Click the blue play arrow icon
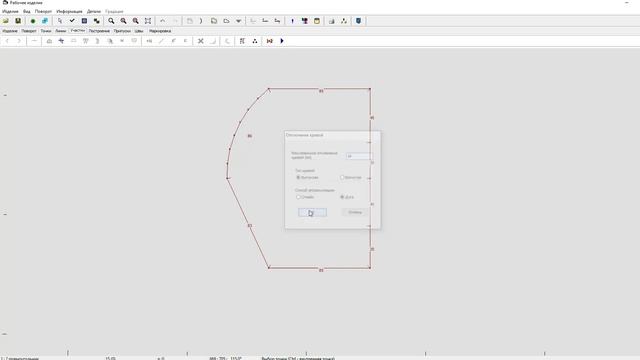Viewport: 640px width, 360px height. point(282,41)
